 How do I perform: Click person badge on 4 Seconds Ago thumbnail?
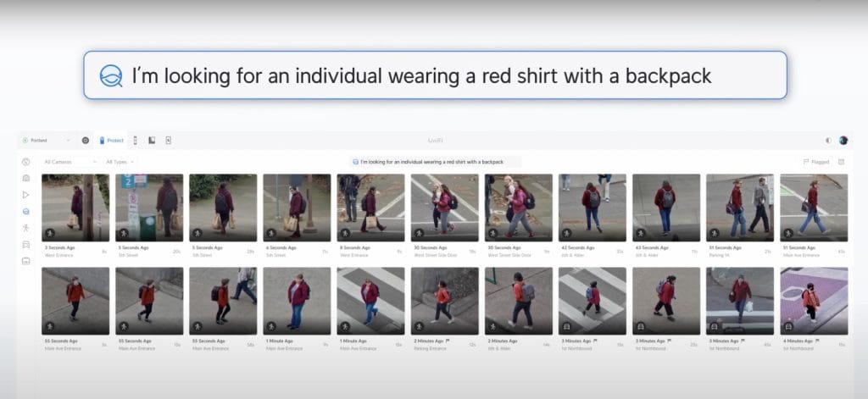(x=271, y=233)
